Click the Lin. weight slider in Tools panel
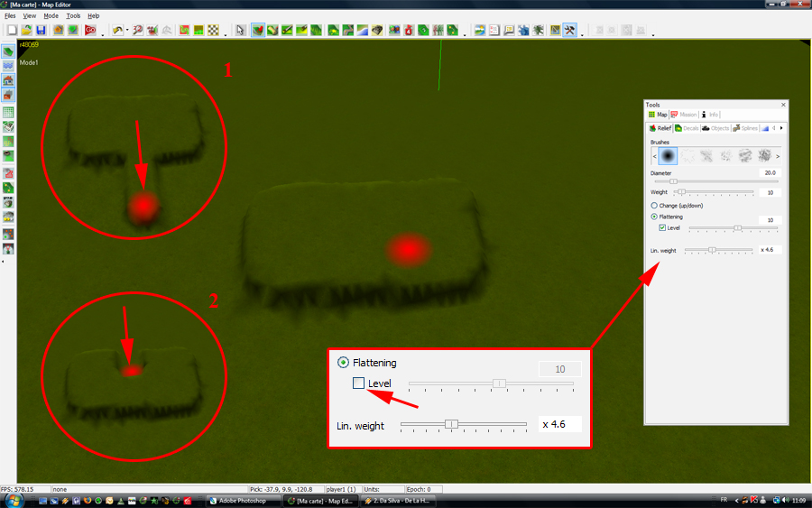Image resolution: width=812 pixels, height=508 pixels. (x=719, y=250)
